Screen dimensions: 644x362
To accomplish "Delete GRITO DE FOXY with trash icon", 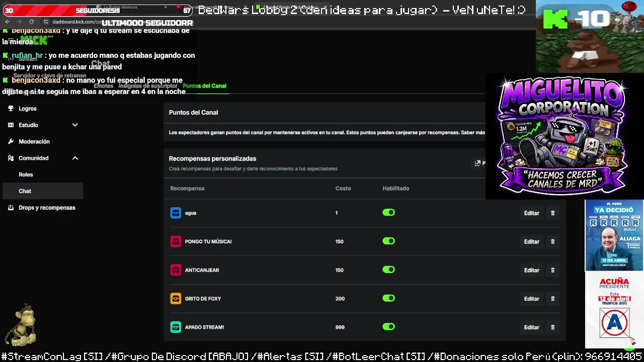I will click(552, 299).
